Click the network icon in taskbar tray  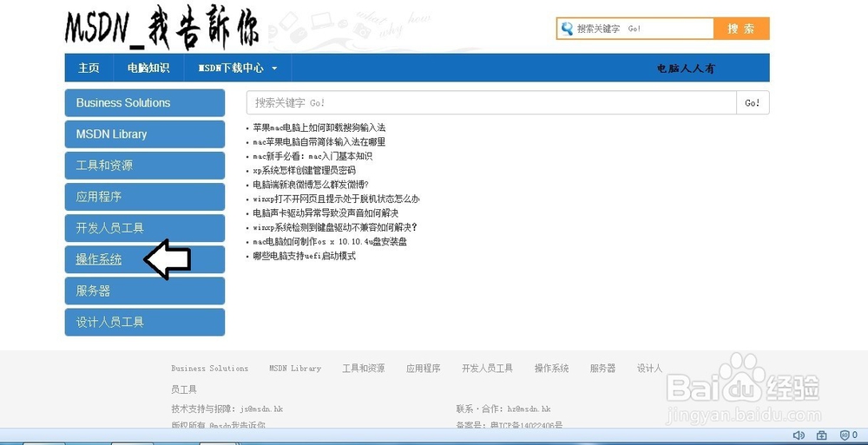point(821,435)
